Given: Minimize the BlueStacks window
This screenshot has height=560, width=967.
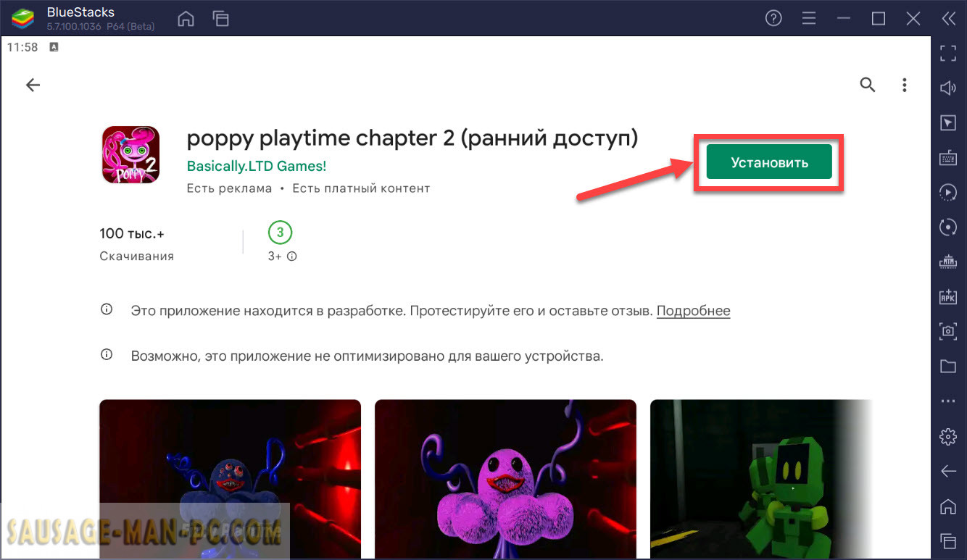Looking at the screenshot, I should pyautogui.click(x=844, y=19).
